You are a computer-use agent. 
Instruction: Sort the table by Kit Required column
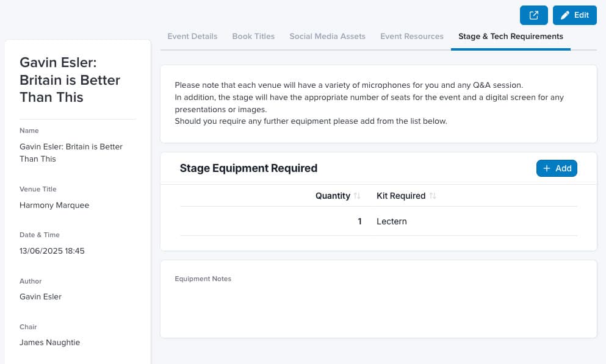[433, 196]
